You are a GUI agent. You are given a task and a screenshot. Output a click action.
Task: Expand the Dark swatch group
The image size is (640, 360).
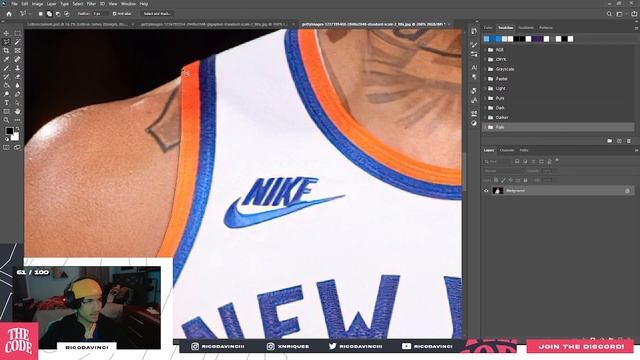(x=485, y=108)
